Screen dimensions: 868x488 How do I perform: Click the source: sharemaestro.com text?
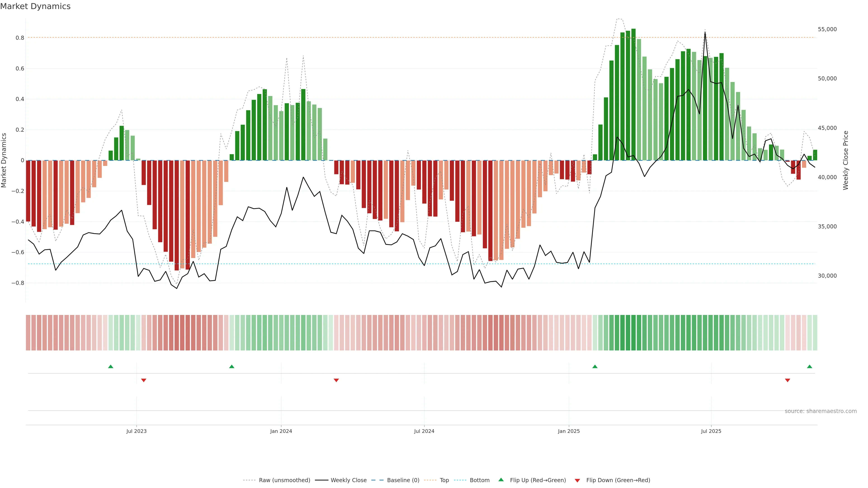(x=821, y=411)
